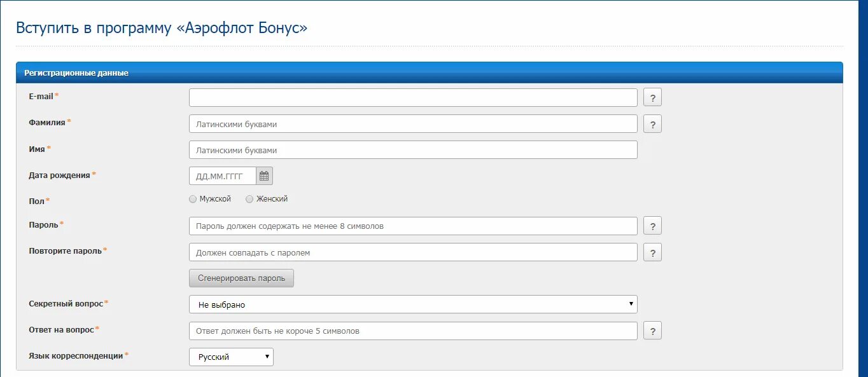The height and width of the screenshot is (377, 868).
Task: Click the heading Вступить в программу «Аэрофлот Бонус»
Action: point(162,28)
